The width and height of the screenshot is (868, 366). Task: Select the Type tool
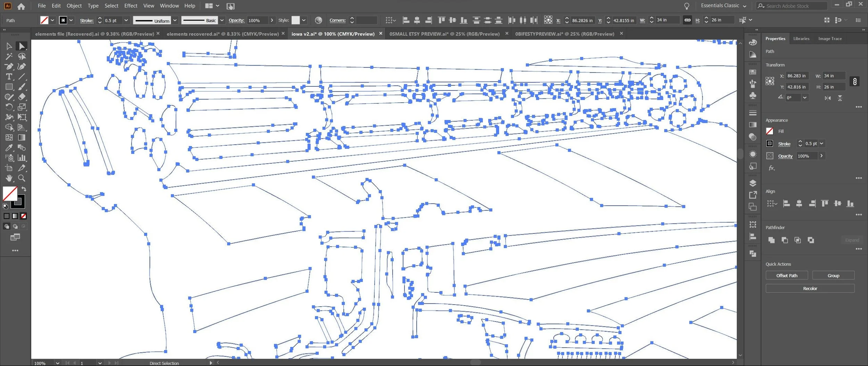point(9,77)
